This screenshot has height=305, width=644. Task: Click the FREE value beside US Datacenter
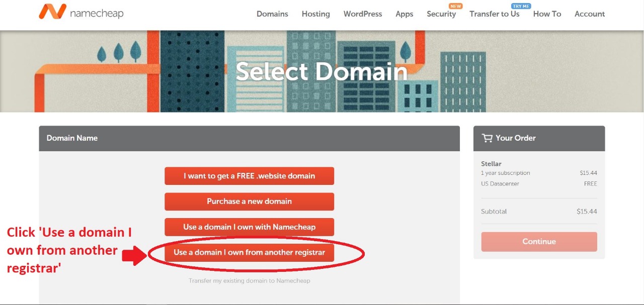click(x=591, y=183)
